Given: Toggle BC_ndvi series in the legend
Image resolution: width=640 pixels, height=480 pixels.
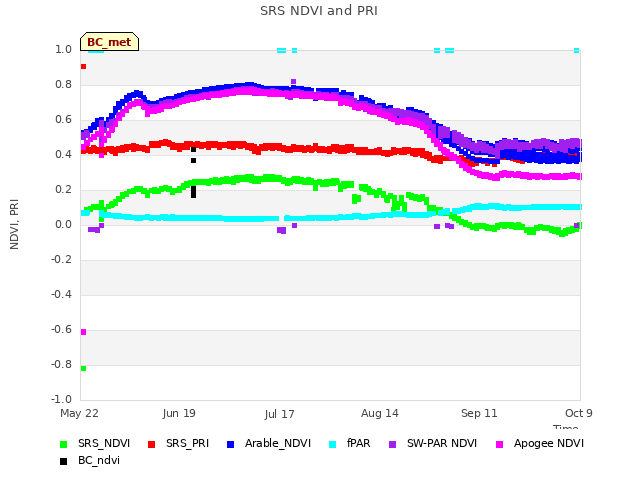Looking at the screenshot, I should pyautogui.click(x=90, y=461).
